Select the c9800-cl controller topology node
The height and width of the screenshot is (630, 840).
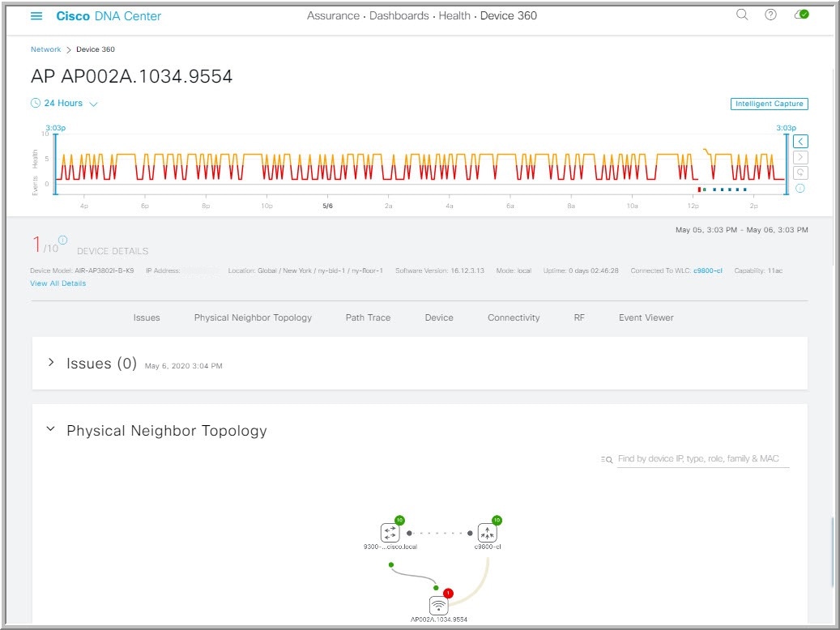pos(488,533)
